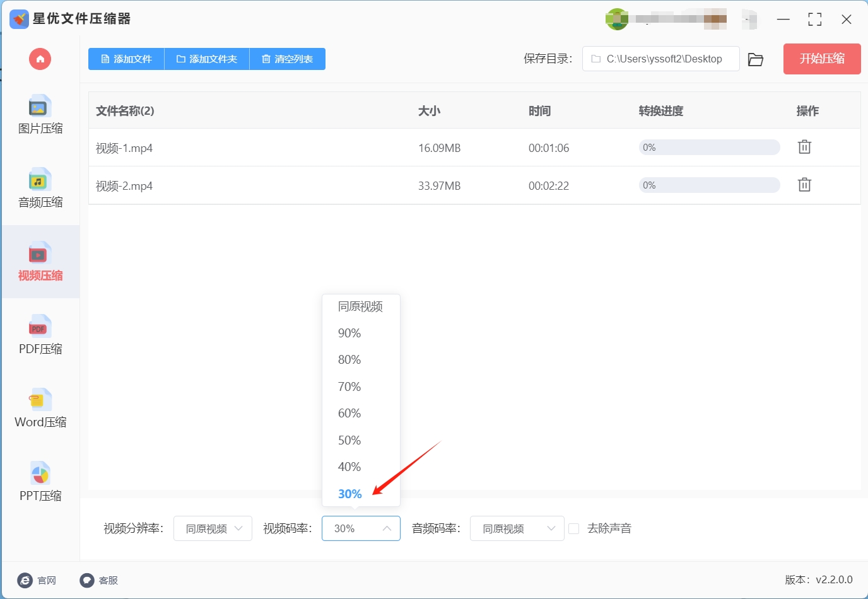Click size value 16.09MB
This screenshot has width=868, height=599.
(439, 148)
